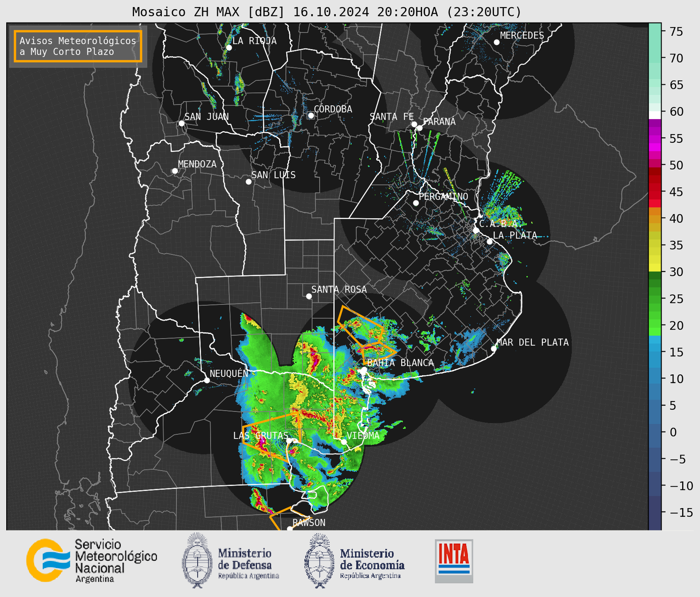Image resolution: width=700 pixels, height=597 pixels.
Task: Click the LA PLATA city label
Action: pyautogui.click(x=515, y=235)
